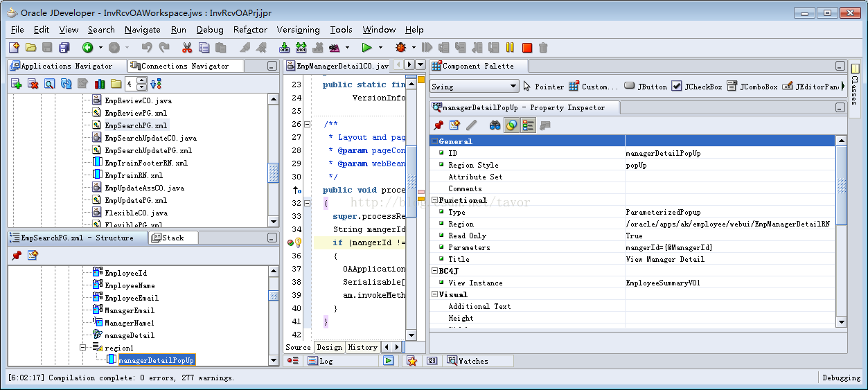
Task: Click the red Terminate stop icon
Action: click(527, 48)
